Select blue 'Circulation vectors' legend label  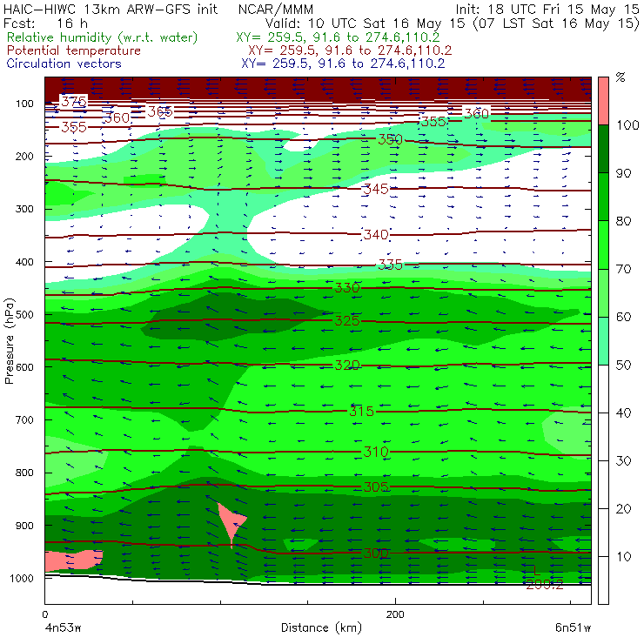coord(64,64)
